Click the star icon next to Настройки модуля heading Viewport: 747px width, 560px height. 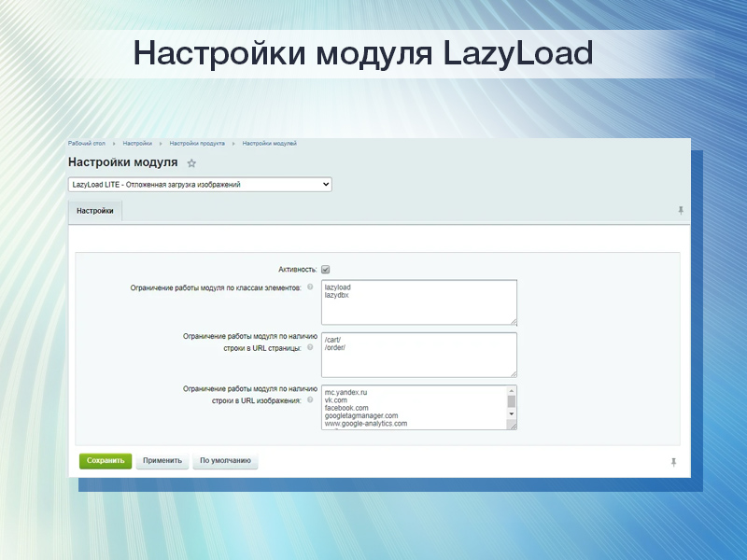pos(190,162)
